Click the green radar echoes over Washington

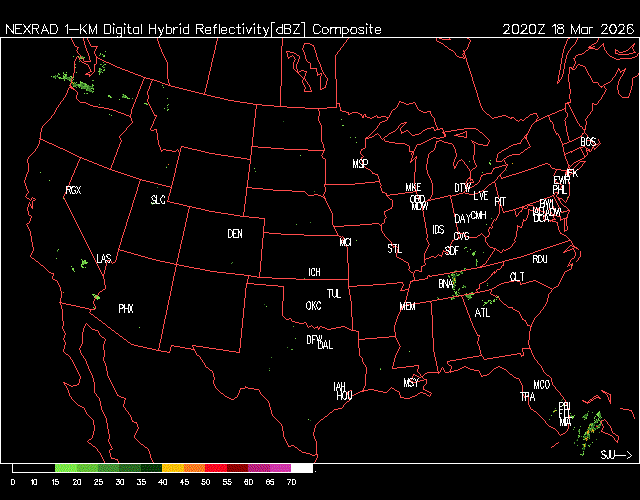(x=84, y=80)
